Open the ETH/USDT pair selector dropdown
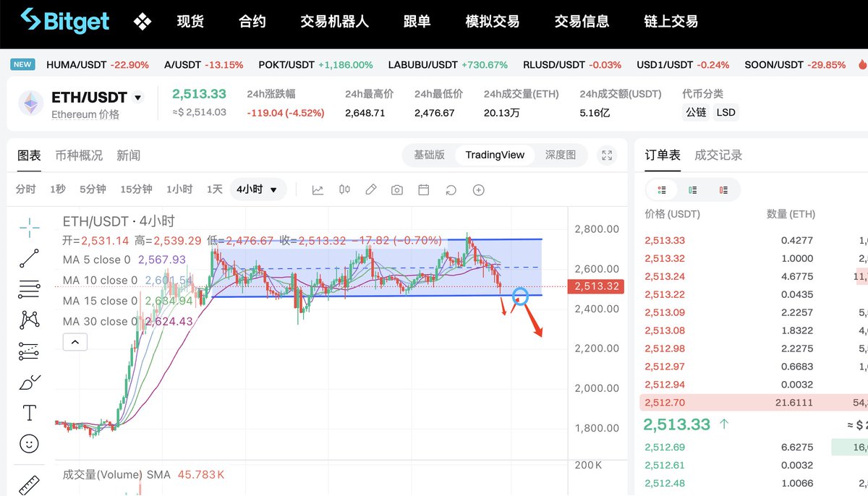The image size is (868, 496). (138, 98)
